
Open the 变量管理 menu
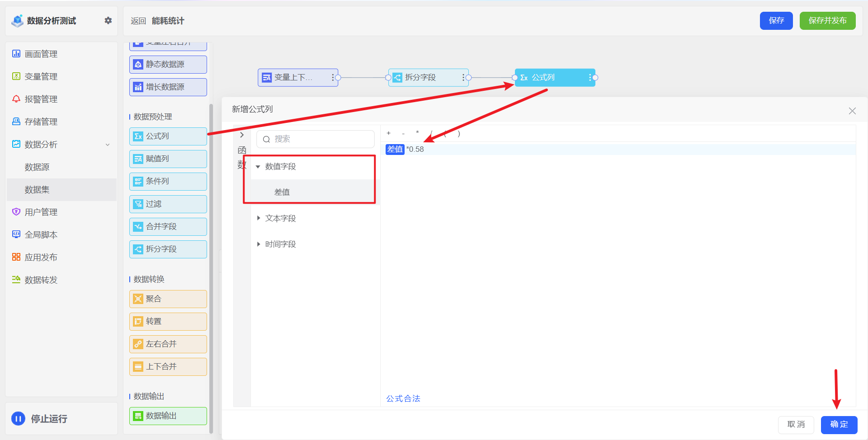point(41,77)
